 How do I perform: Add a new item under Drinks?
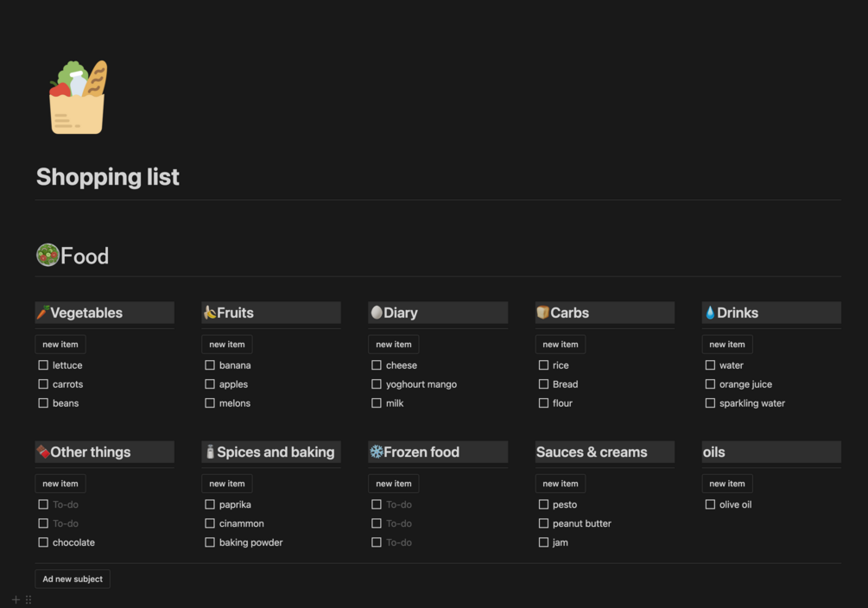coord(726,345)
